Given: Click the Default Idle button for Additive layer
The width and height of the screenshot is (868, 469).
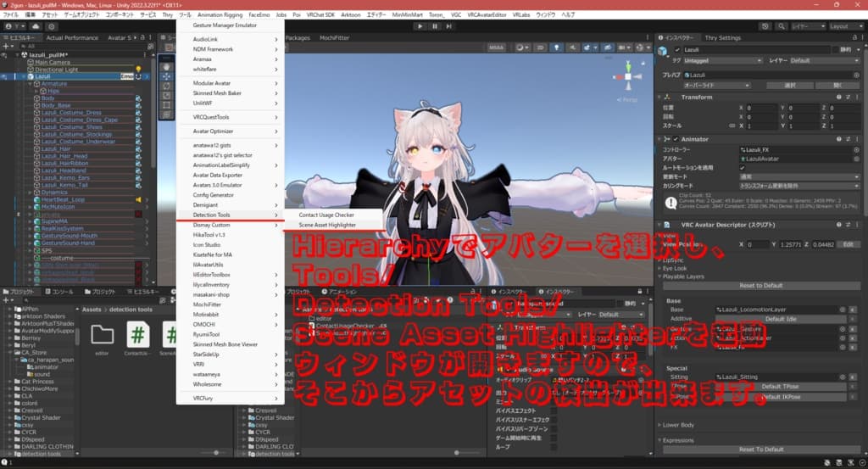Looking at the screenshot, I should coord(781,319).
